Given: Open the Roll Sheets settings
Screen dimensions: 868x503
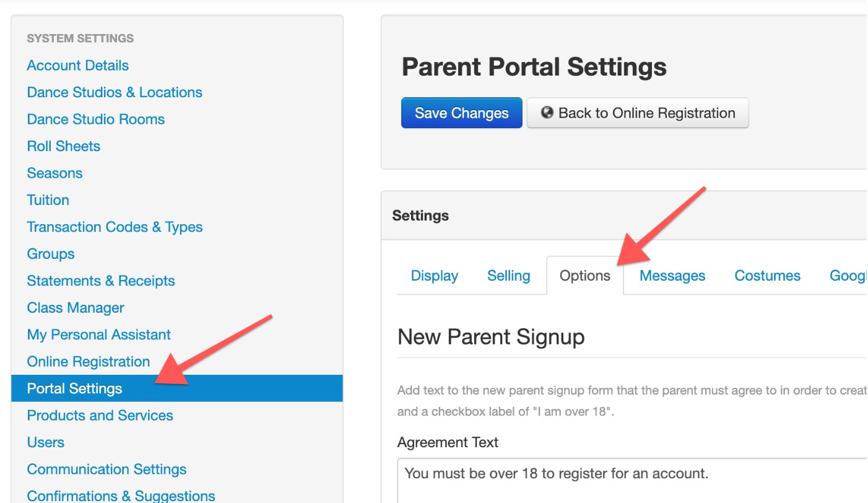Looking at the screenshot, I should (64, 146).
